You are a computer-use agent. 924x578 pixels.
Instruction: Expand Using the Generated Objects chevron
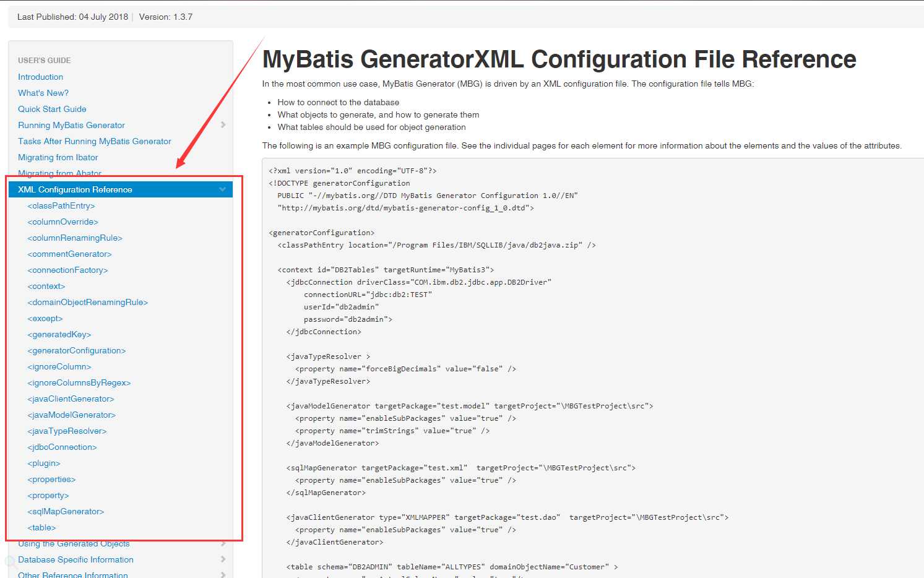click(223, 543)
